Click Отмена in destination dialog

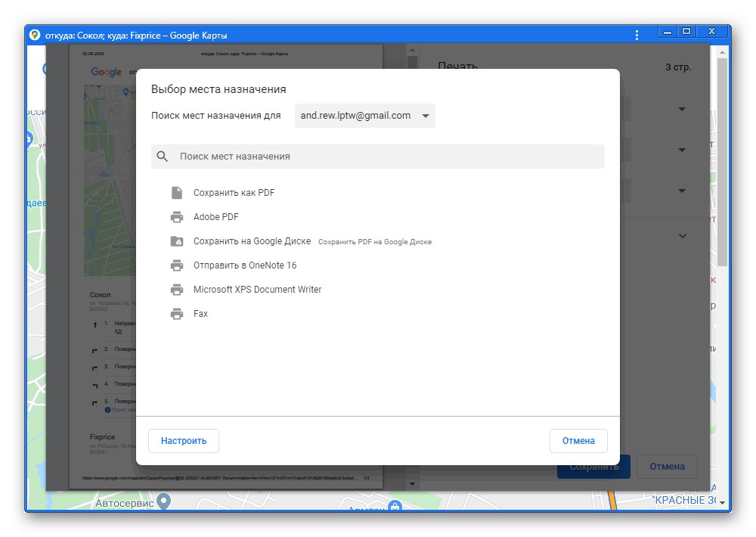click(x=578, y=441)
